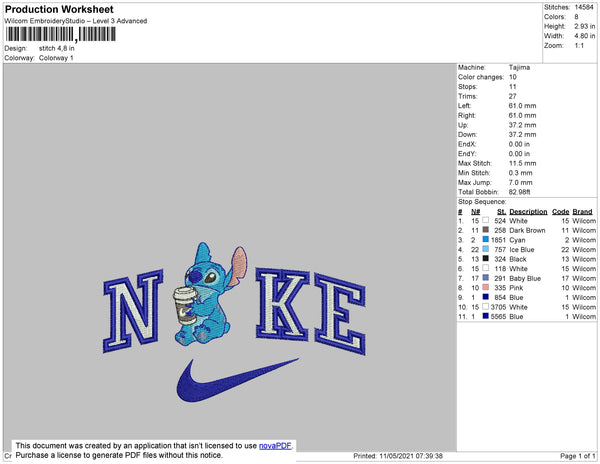Select the White swatch with 118 stitches

[x=486, y=268]
